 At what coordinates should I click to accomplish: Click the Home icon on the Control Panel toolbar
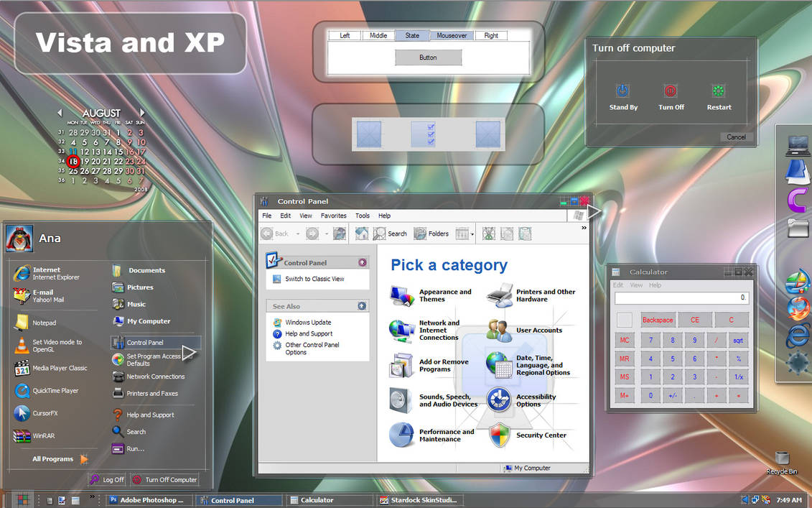[x=361, y=234]
